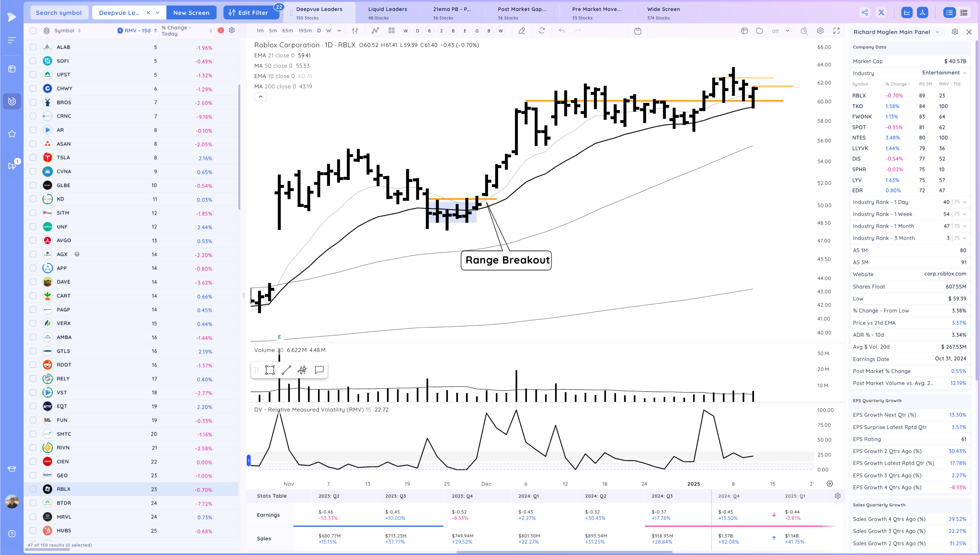980x555 pixels.
Task: Select the eraser drawing tool icon
Action: tap(522, 31)
